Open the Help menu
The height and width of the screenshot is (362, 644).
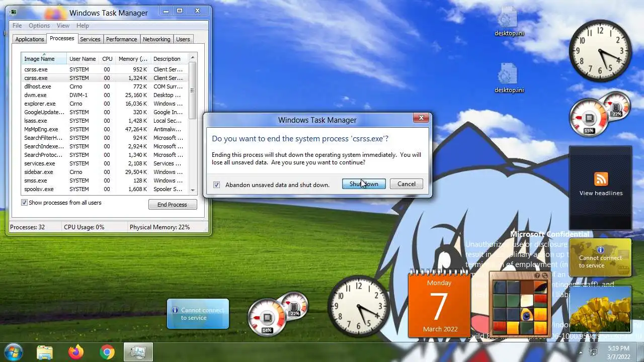point(83,26)
